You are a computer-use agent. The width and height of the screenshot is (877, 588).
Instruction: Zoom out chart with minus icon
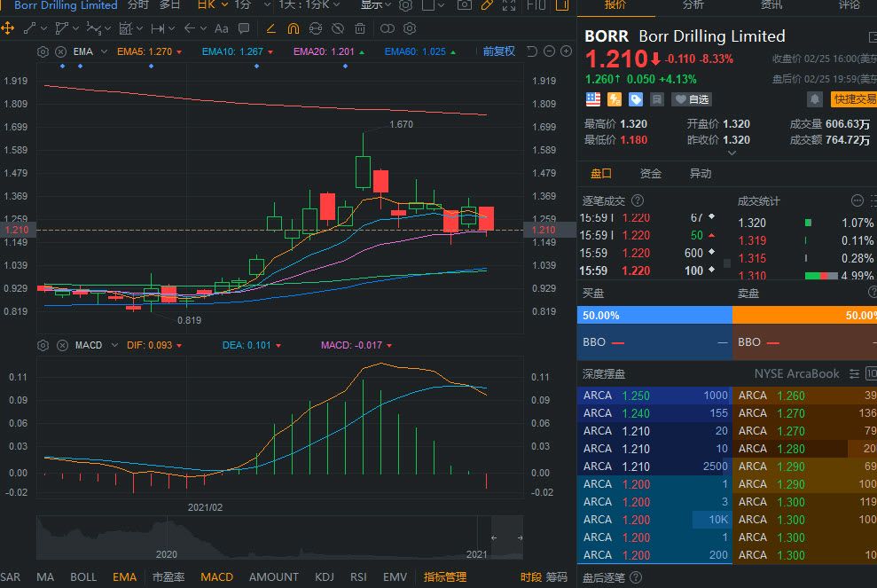(549, 51)
